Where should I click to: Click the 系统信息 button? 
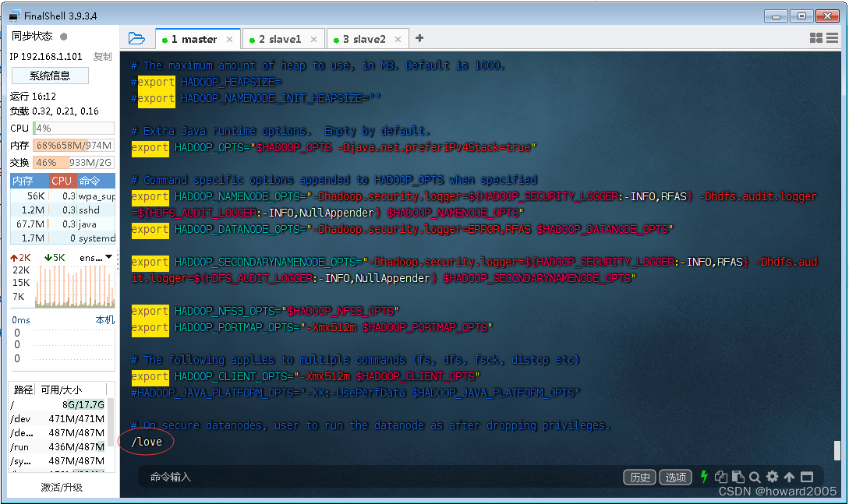(x=50, y=76)
